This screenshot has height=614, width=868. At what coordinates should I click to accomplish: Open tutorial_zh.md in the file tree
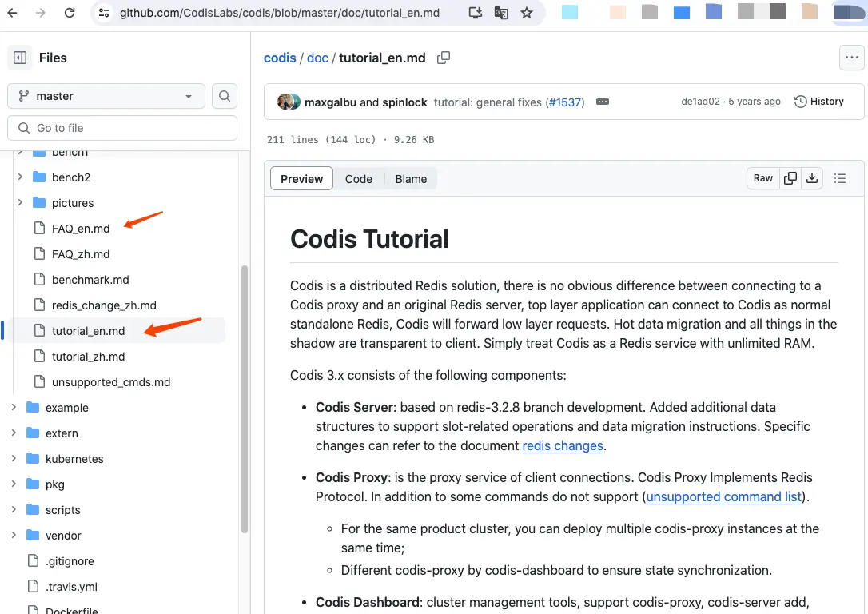89,357
